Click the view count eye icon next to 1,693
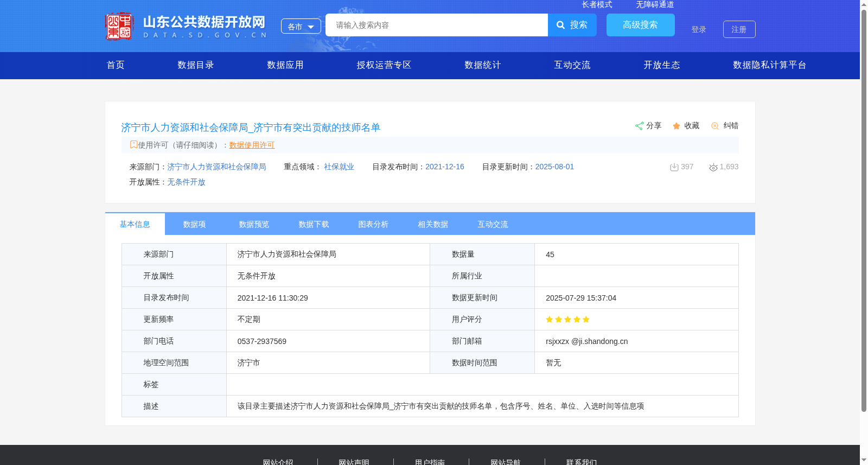Image resolution: width=868 pixels, height=465 pixels. point(713,167)
